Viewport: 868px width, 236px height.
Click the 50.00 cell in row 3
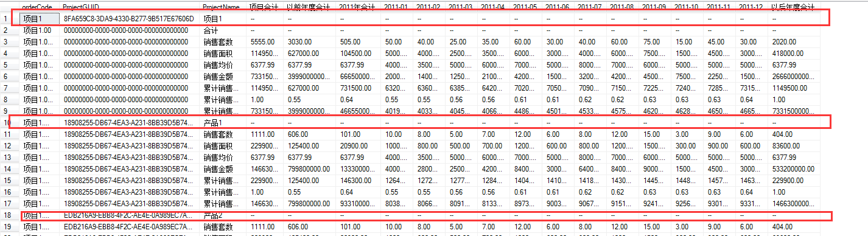(393, 42)
